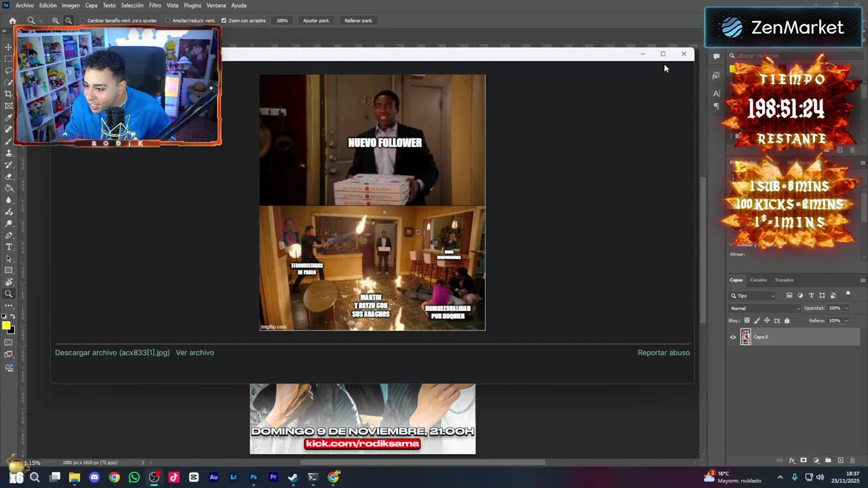Screen dimensions: 868x488
Task: Select the Lasso tool
Action: [9, 70]
